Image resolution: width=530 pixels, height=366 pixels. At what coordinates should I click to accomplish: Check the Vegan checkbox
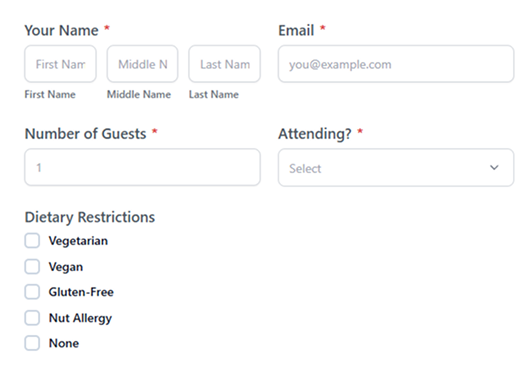click(32, 266)
